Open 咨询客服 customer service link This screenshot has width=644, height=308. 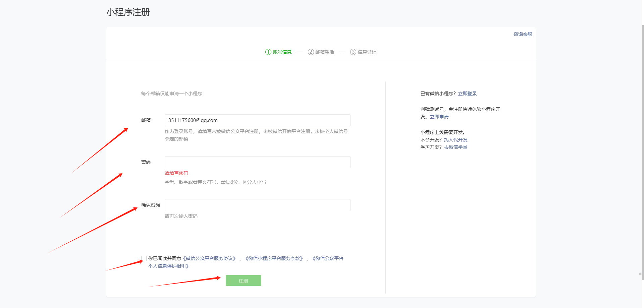click(x=523, y=34)
